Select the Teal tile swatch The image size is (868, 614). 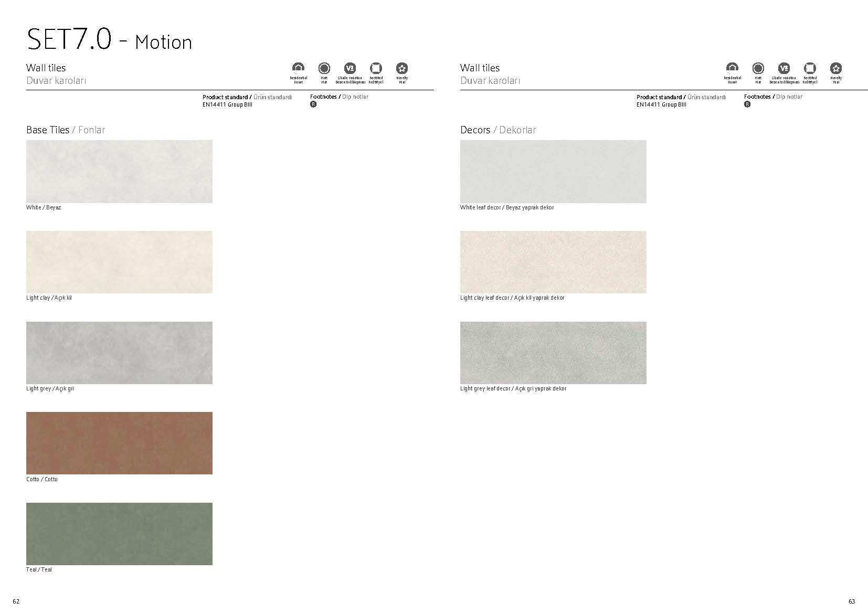[119, 534]
